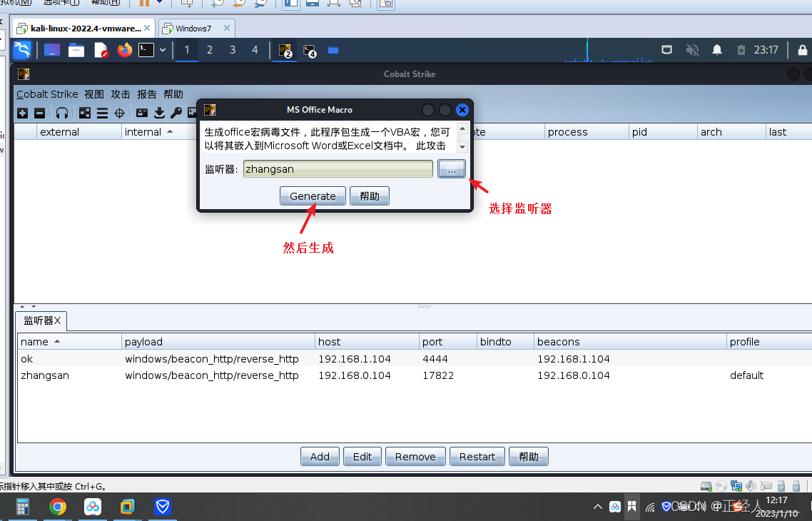Switch to workspace 2

(209, 50)
